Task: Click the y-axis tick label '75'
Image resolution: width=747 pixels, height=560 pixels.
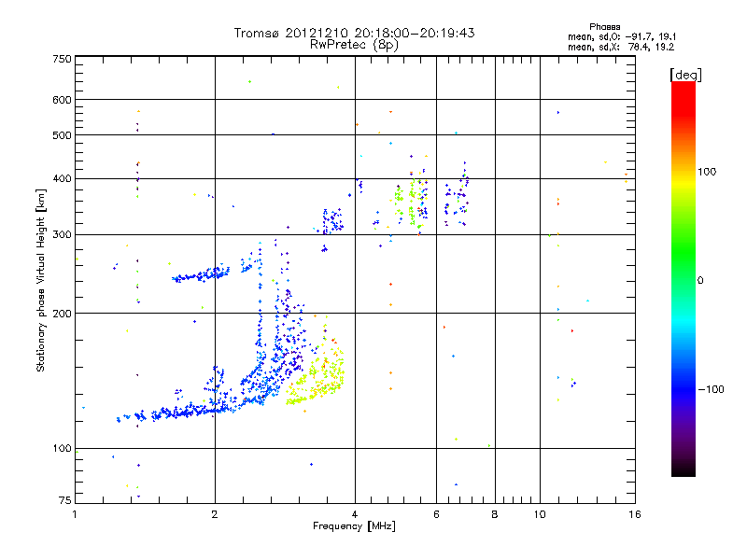Action: coord(65,500)
